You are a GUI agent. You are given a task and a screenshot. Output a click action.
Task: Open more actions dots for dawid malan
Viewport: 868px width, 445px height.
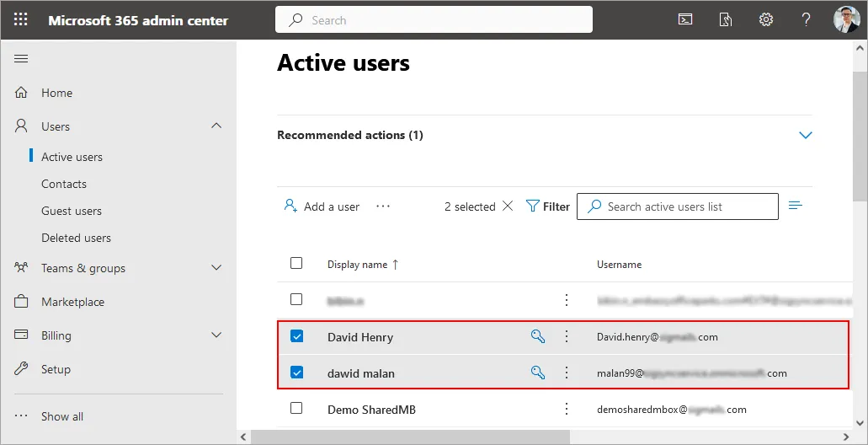567,373
